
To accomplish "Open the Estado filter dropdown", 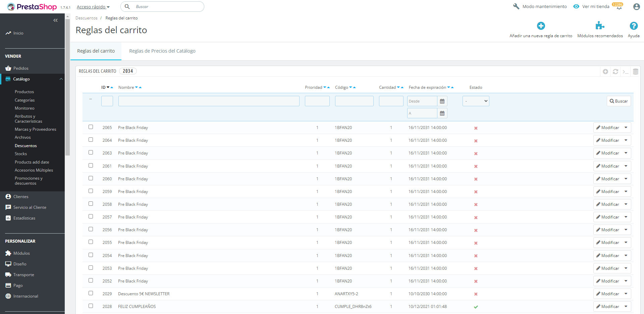I will (476, 101).
